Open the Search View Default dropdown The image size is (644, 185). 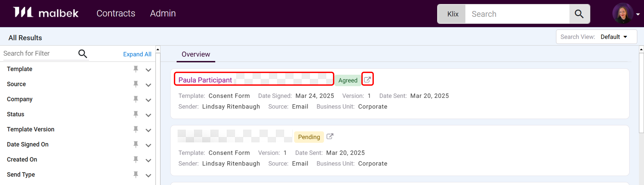coord(596,37)
